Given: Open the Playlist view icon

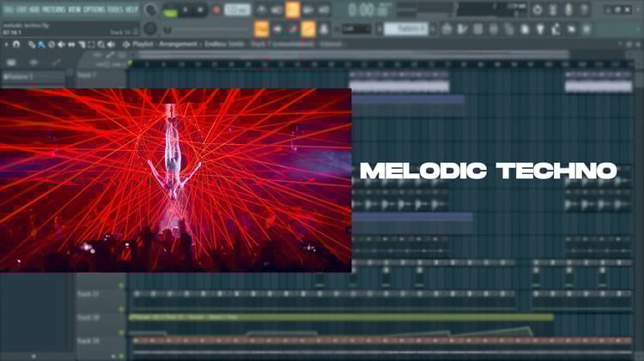Looking at the screenshot, I should 447,29.
